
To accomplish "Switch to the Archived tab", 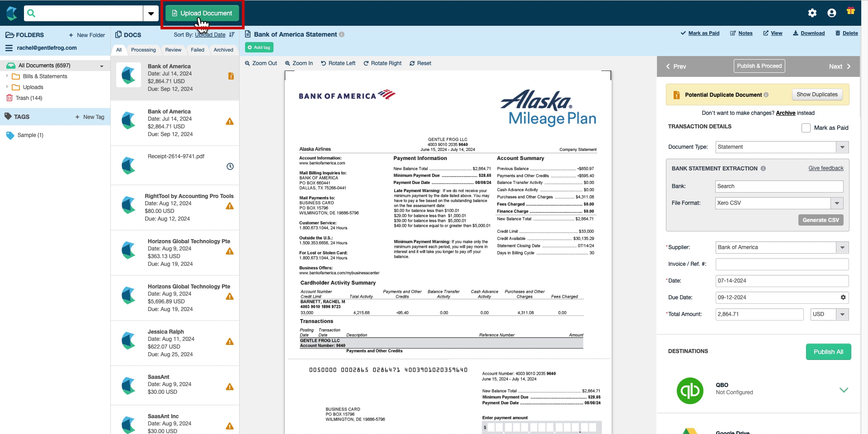I will point(223,50).
